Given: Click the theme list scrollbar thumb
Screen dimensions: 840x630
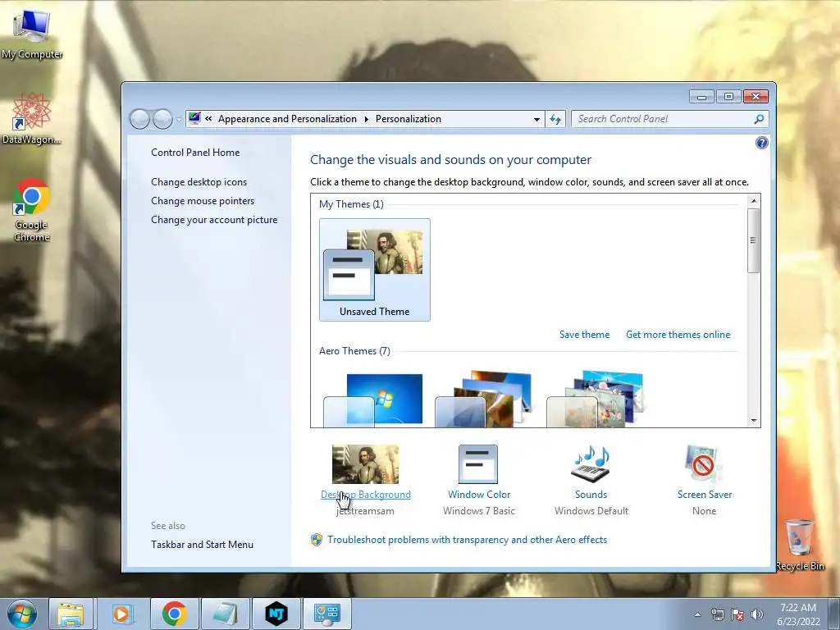Looking at the screenshot, I should coord(754,240).
